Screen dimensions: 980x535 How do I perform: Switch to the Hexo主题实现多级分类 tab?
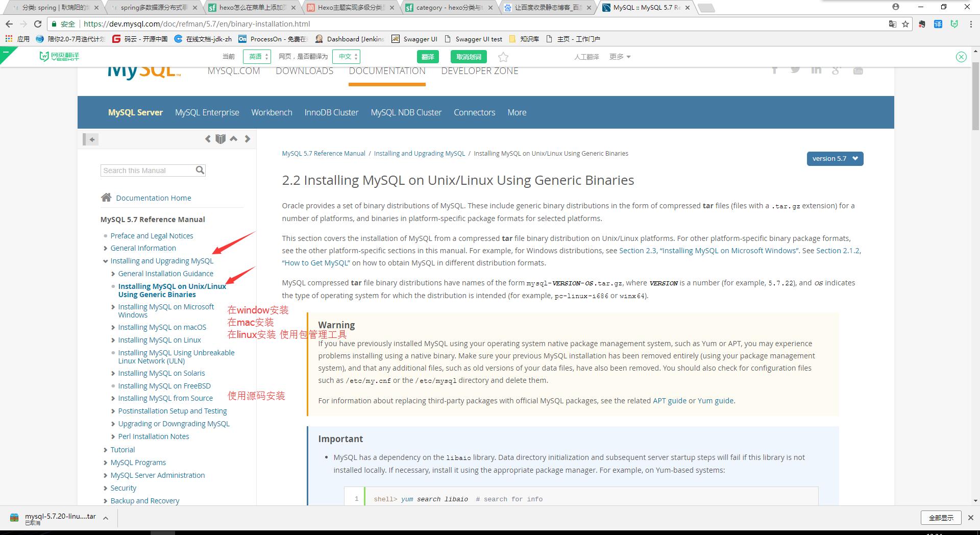tap(351, 8)
